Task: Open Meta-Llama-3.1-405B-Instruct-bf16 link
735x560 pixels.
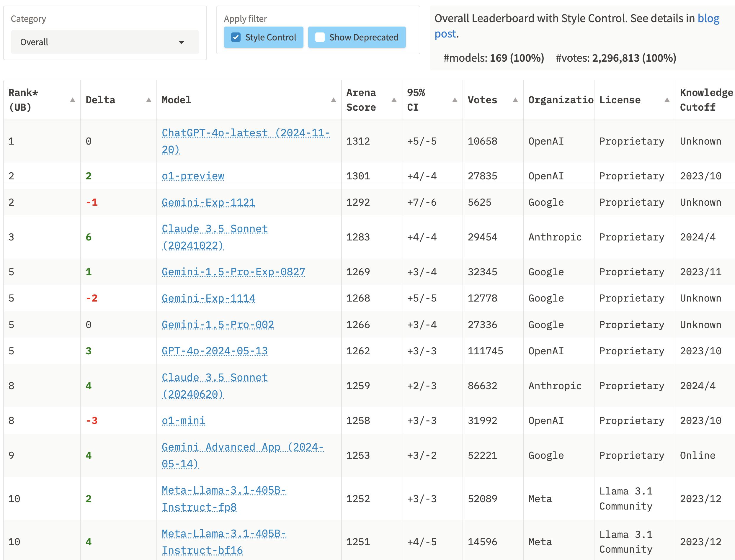Action: (x=223, y=534)
